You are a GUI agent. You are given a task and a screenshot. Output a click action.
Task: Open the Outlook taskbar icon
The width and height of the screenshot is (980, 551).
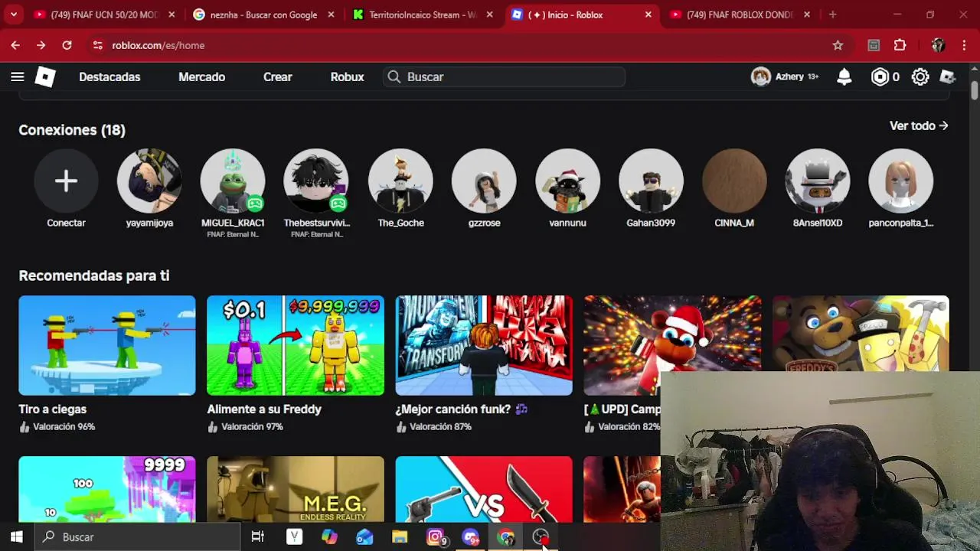pyautogui.click(x=364, y=536)
